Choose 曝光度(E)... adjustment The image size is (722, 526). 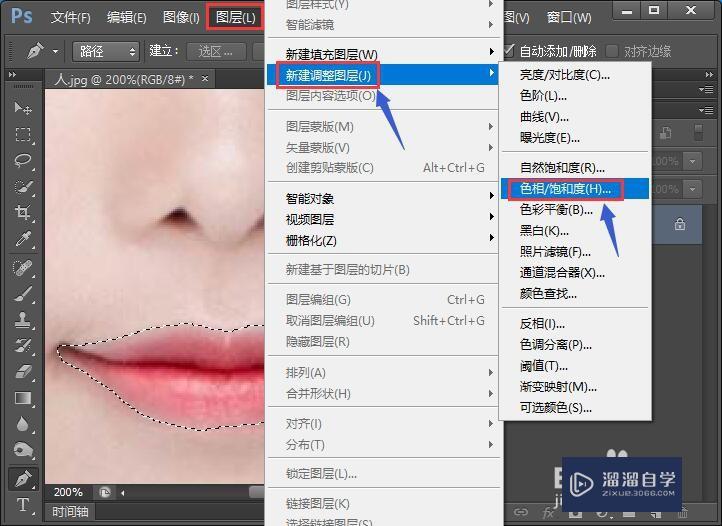click(x=575, y=138)
